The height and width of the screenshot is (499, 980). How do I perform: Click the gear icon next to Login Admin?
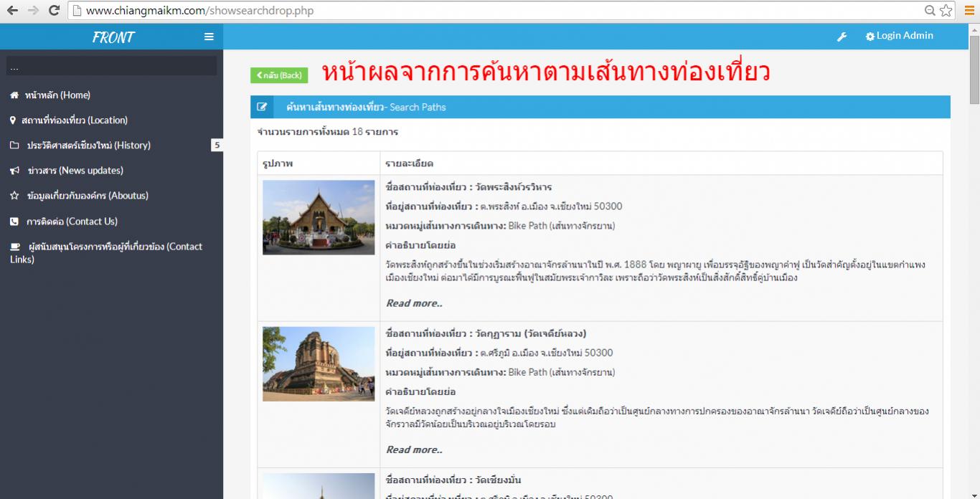click(870, 37)
